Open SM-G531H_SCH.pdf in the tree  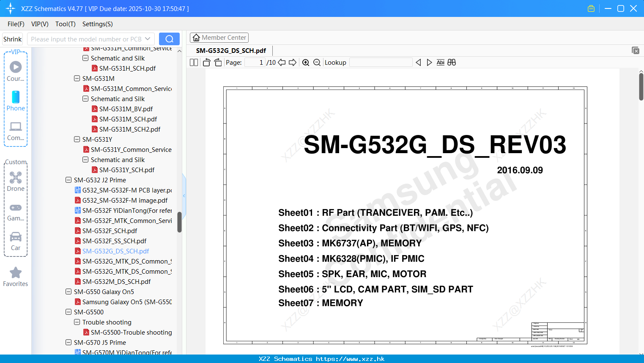coord(127,68)
